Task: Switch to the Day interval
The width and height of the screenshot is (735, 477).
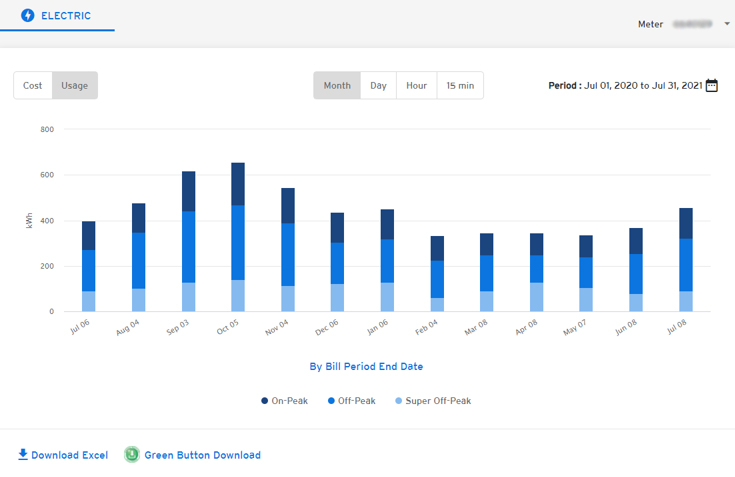Action: (x=378, y=86)
